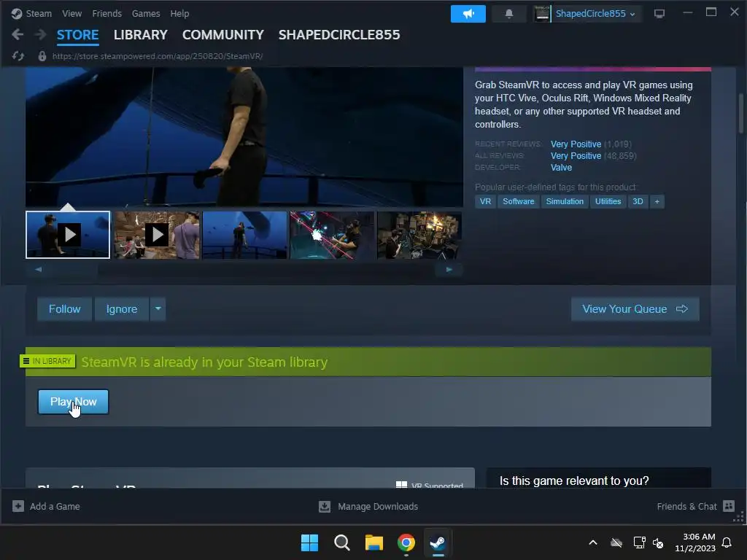
Task: Open the Ignore options dropdown arrow
Action: tap(158, 309)
